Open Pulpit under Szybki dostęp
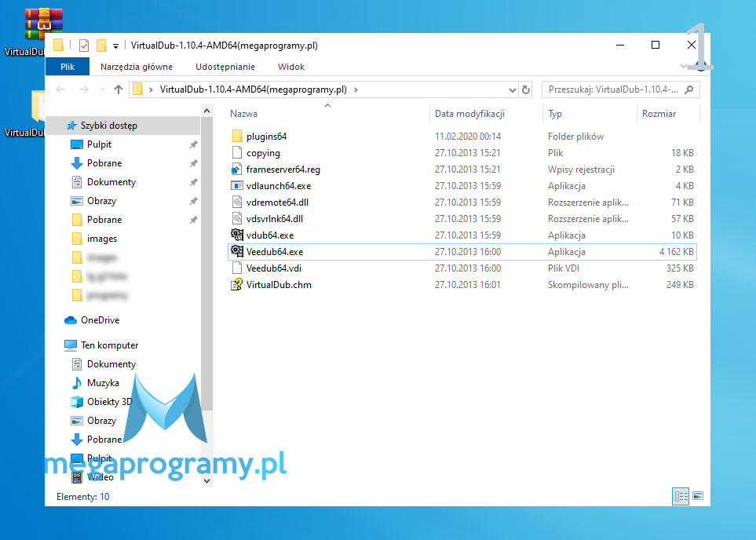Screen dimensions: 756x540 click(x=99, y=144)
